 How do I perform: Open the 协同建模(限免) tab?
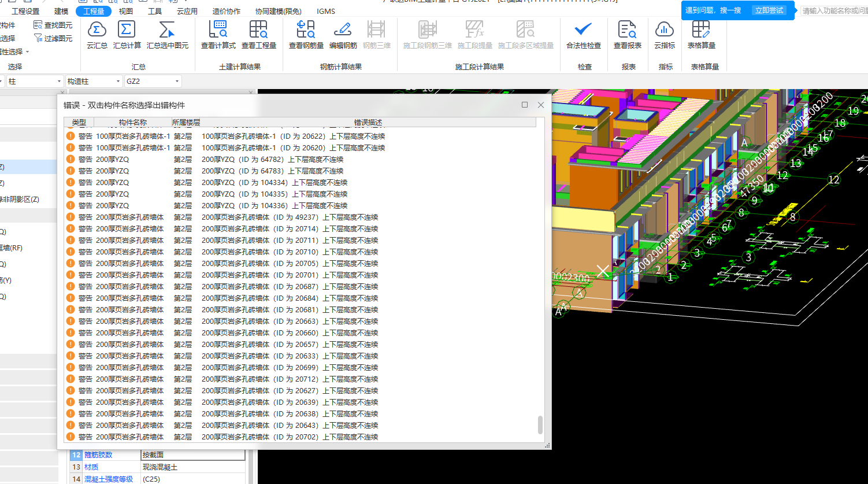tap(279, 11)
